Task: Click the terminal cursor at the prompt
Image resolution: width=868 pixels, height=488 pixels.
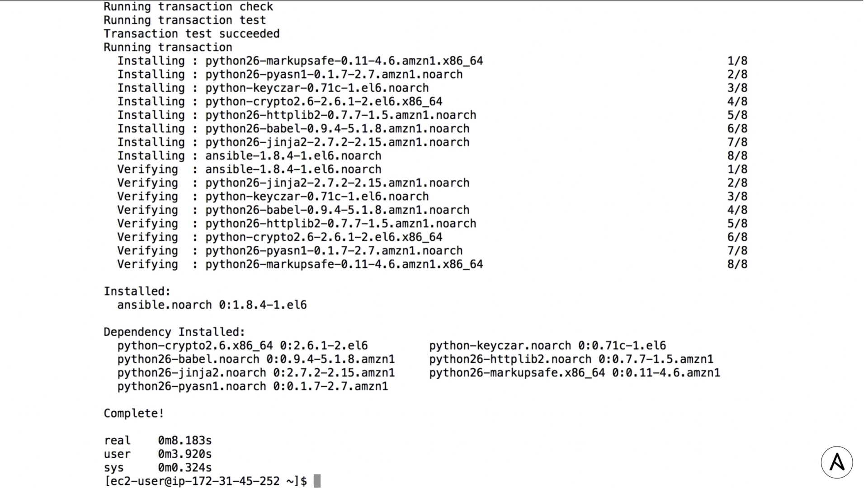Action: 317,481
